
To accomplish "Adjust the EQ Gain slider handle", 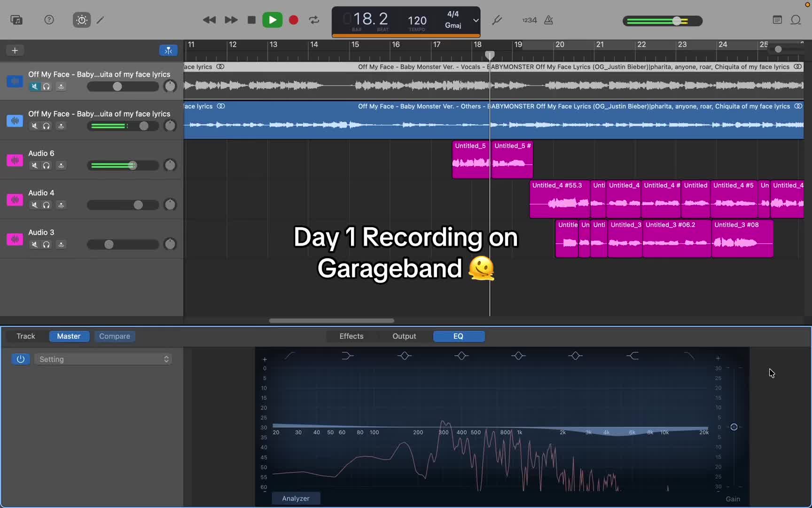I will [x=734, y=427].
